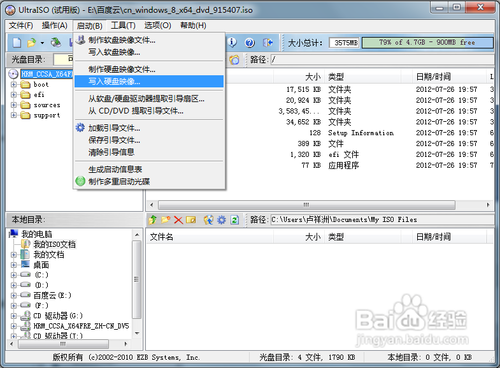The width and height of the screenshot is (500, 368).
Task: Select the 我的ISO文档 tree item
Action: click(54, 244)
